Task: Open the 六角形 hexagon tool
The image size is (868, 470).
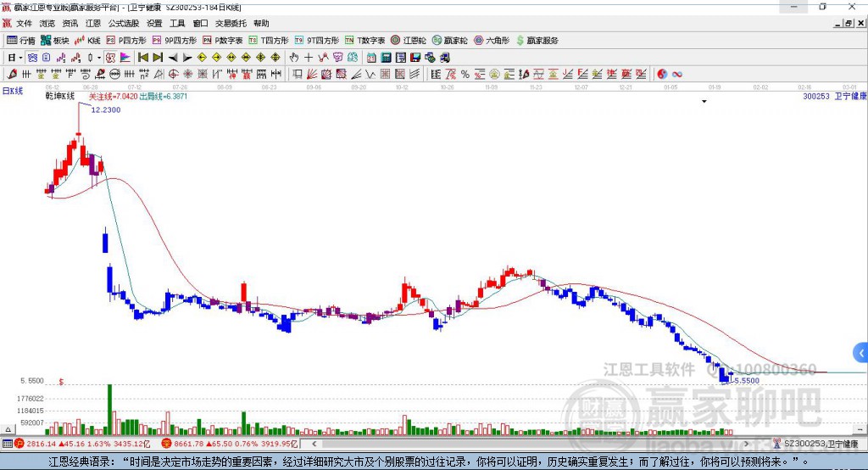Action: [x=492, y=41]
